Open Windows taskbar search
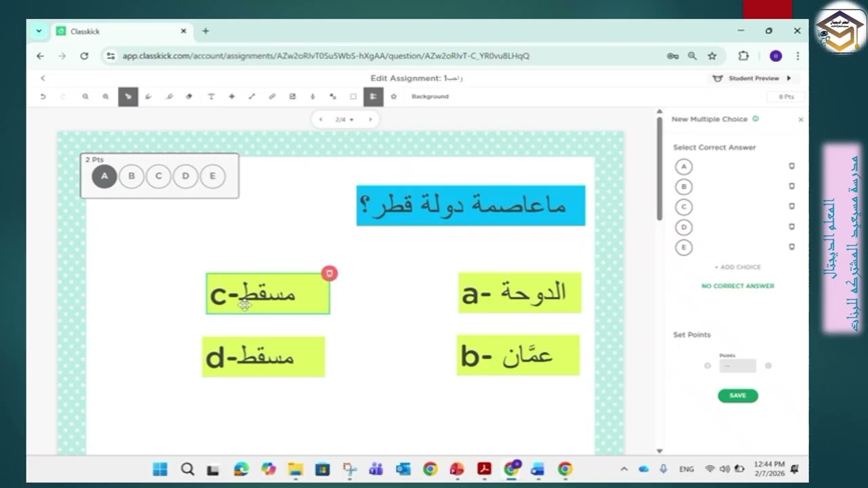 click(188, 469)
